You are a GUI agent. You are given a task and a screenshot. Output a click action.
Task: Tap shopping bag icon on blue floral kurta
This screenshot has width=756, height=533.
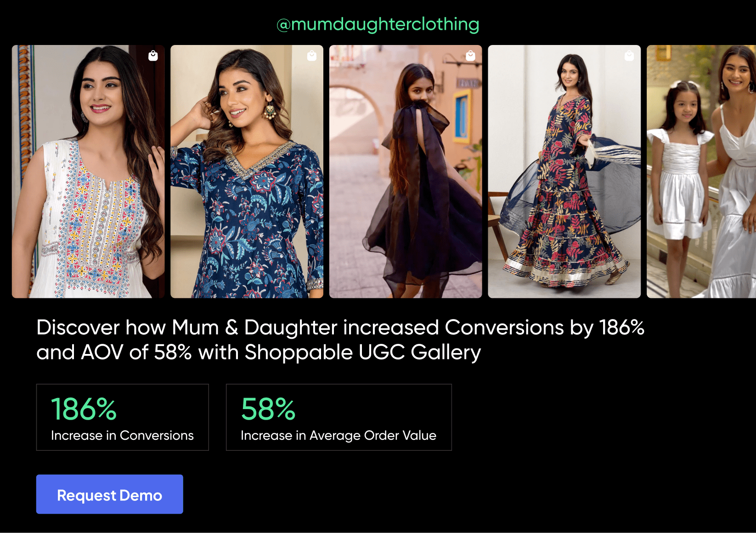pos(312,56)
